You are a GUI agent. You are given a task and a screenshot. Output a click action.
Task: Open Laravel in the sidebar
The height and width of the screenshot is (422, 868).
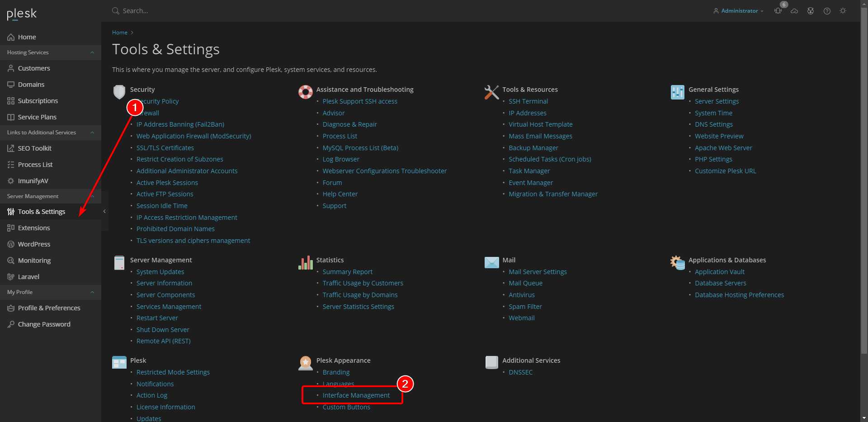(x=51, y=277)
